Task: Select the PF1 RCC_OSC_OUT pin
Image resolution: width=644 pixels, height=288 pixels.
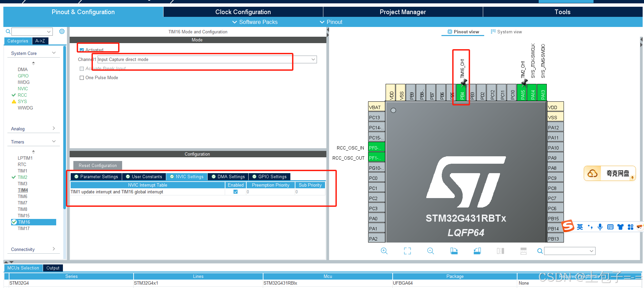Action: point(377,158)
